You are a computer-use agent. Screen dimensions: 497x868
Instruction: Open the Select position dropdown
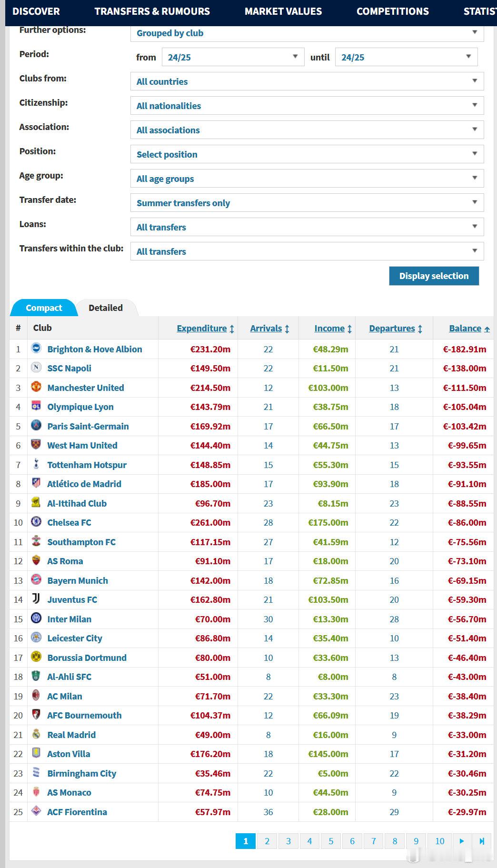pos(307,154)
